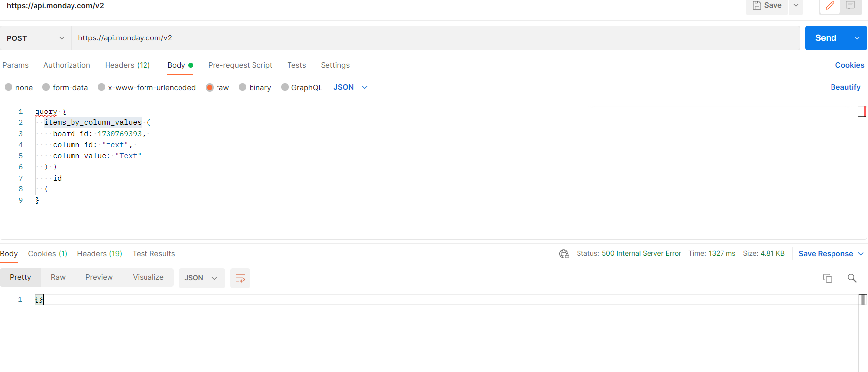The image size is (868, 372).
Task: Select the request Body tab
Action: (x=180, y=65)
